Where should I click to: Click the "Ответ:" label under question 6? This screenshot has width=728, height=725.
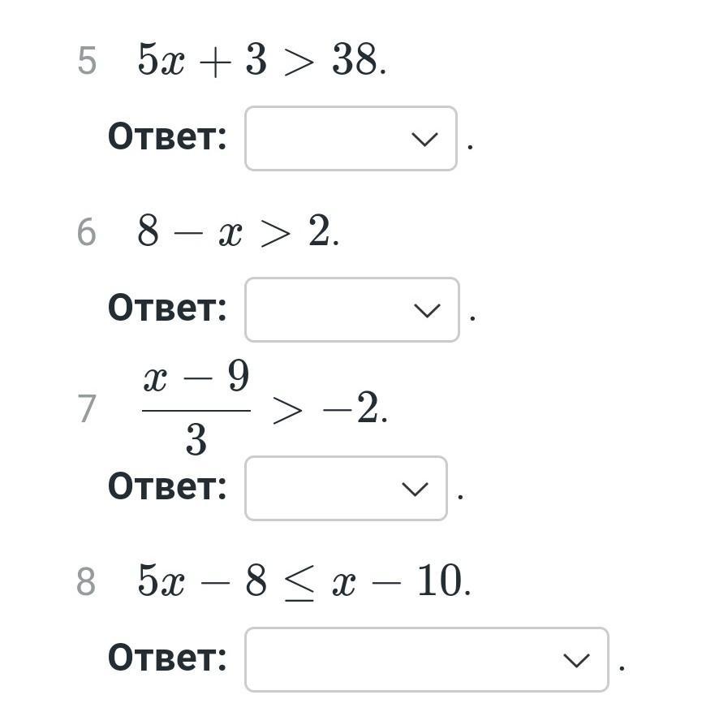(167, 309)
